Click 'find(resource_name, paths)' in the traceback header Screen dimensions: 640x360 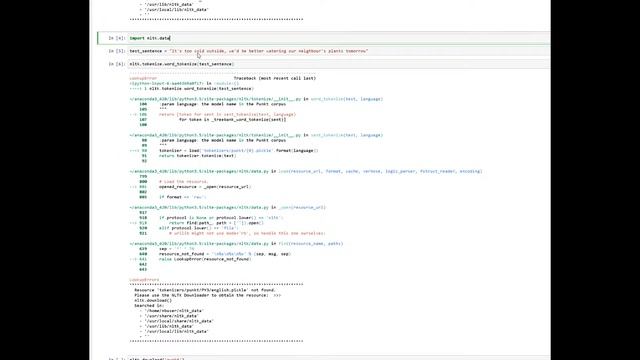(311, 244)
